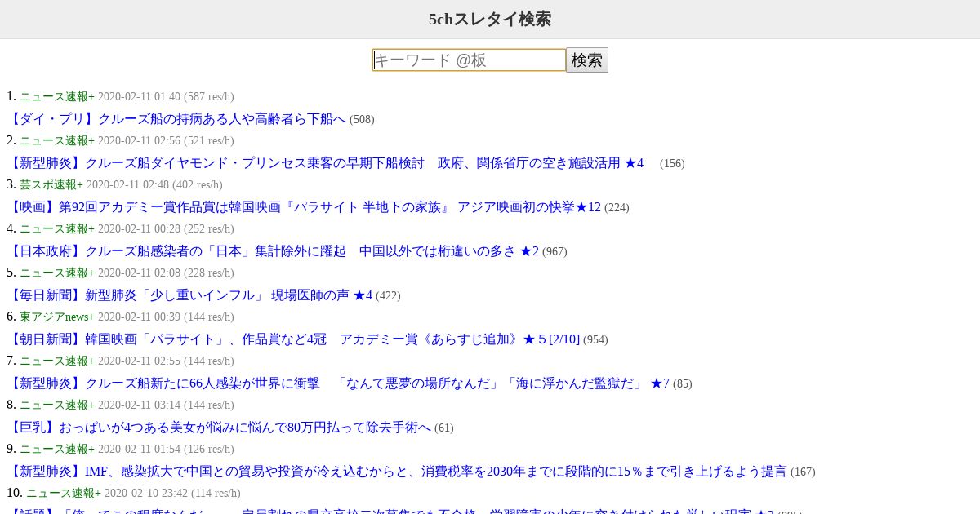The width and height of the screenshot is (980, 514).
Task: Click timestamp 2020-02-11 03:14 (144 res/h)
Action: point(166,405)
